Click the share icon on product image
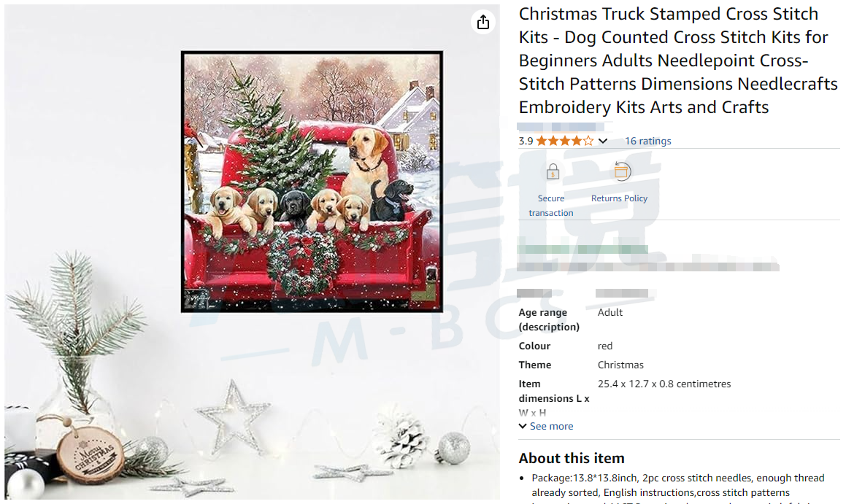 point(483,22)
